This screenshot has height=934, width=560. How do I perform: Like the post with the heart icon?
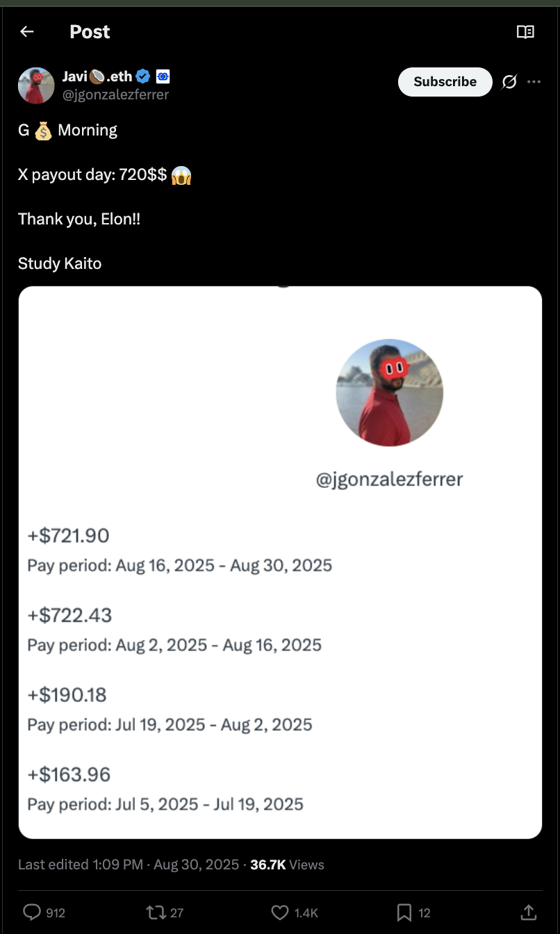click(280, 912)
